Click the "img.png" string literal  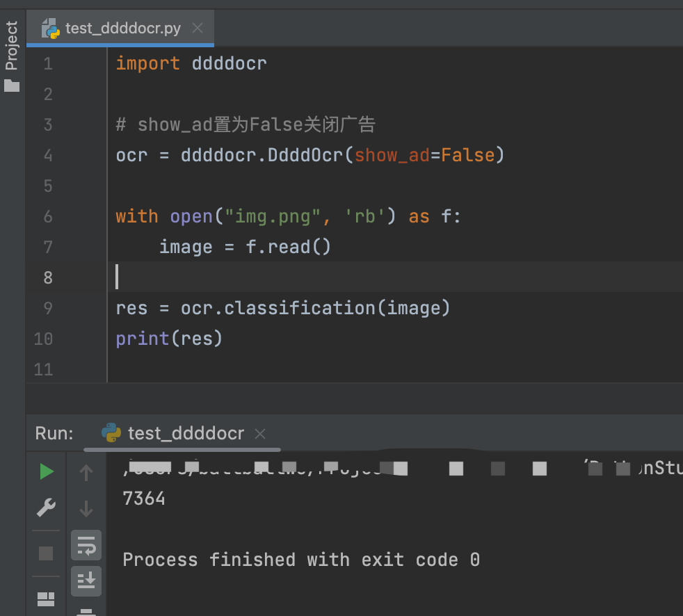[273, 216]
